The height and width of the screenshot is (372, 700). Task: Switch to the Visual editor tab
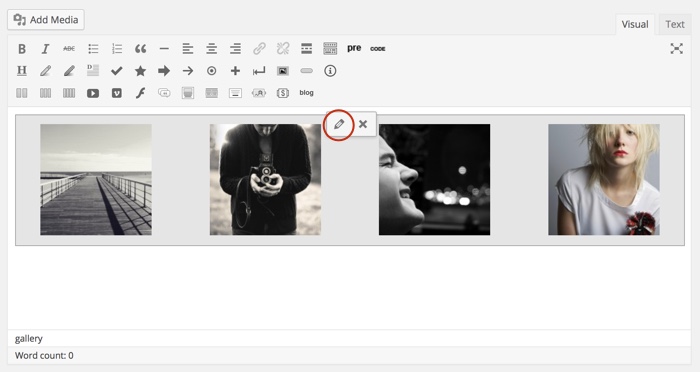[x=635, y=24]
